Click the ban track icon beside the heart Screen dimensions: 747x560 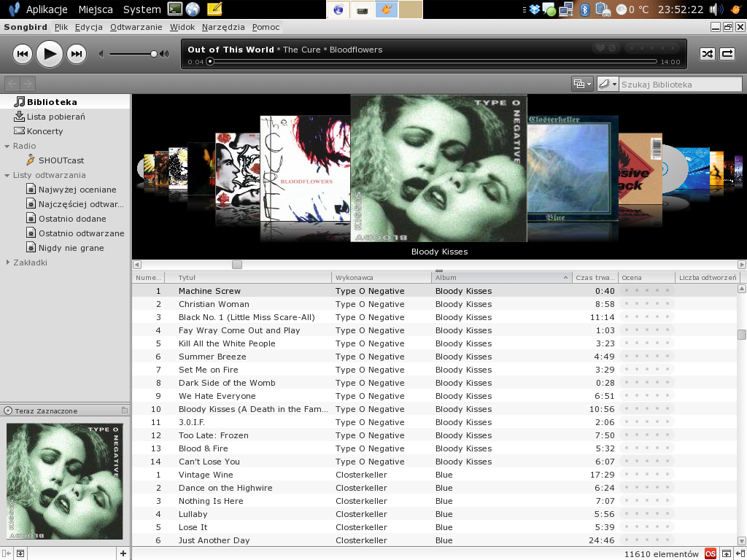click(x=612, y=47)
